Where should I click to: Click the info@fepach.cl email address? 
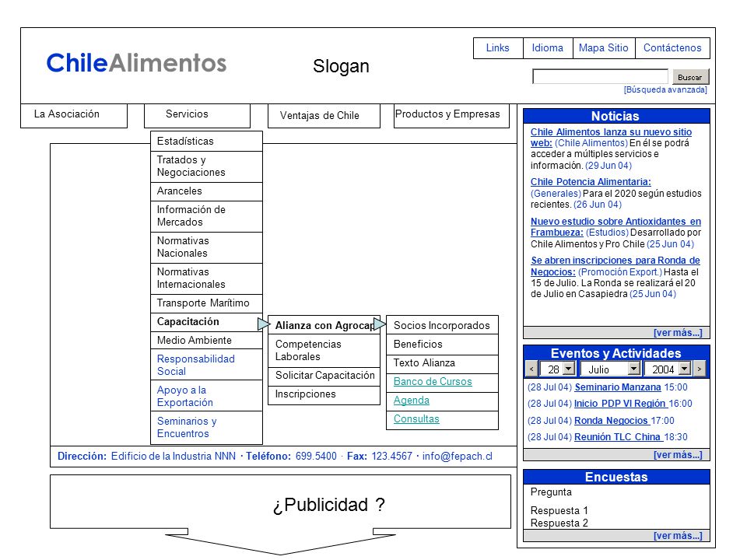(458, 457)
